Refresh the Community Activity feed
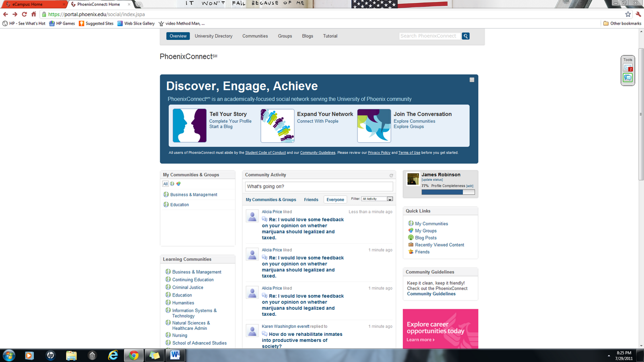This screenshot has width=644, height=362. 391,175
